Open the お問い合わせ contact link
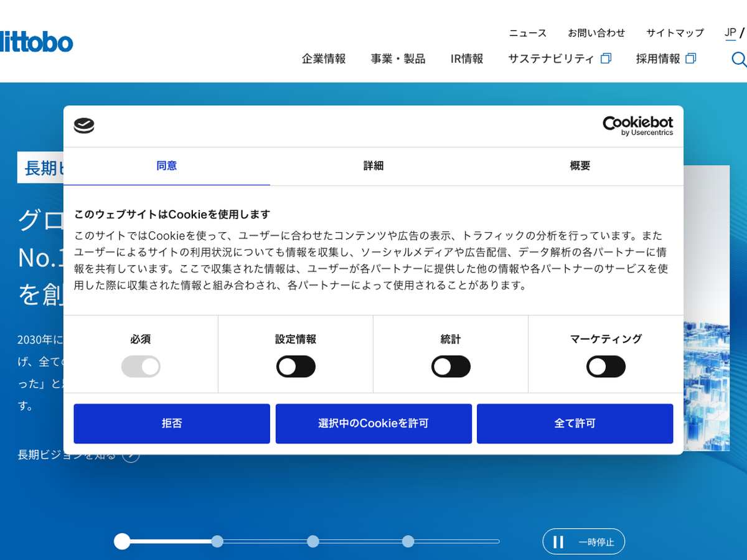 tap(596, 33)
